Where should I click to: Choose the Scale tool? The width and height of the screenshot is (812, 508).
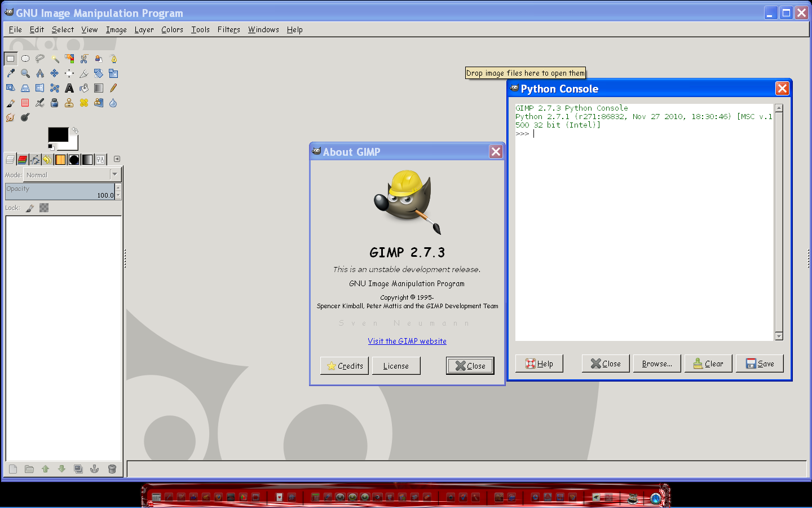(x=113, y=73)
